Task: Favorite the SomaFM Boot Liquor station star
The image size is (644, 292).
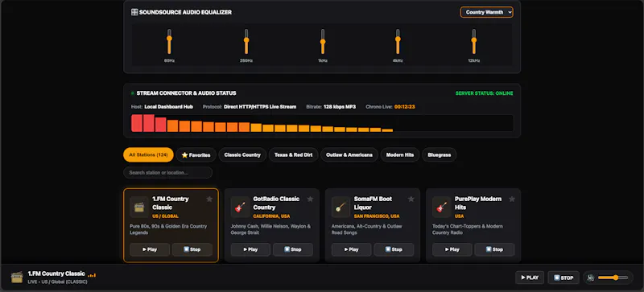Action: (411, 199)
